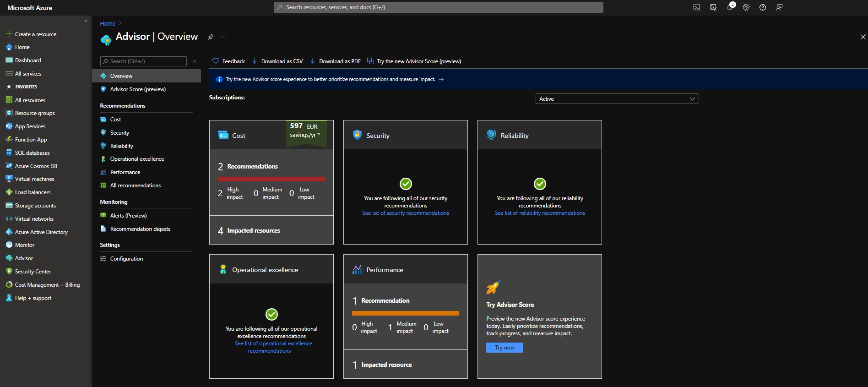Open Cloud Shell from the top bar
The image size is (868, 387).
696,7
